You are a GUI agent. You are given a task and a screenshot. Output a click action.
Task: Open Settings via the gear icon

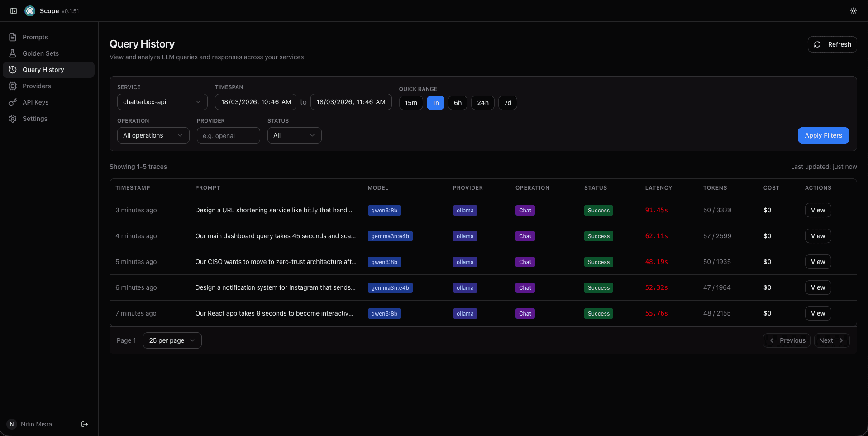13,118
